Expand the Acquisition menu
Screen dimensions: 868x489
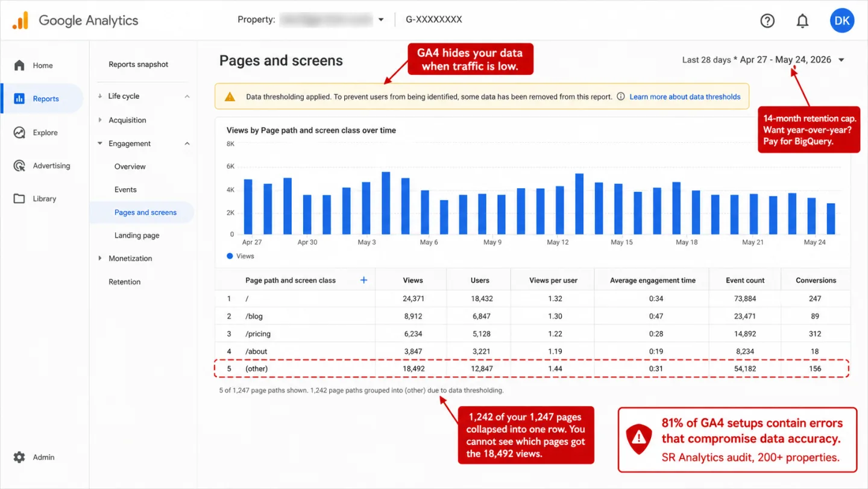point(100,120)
